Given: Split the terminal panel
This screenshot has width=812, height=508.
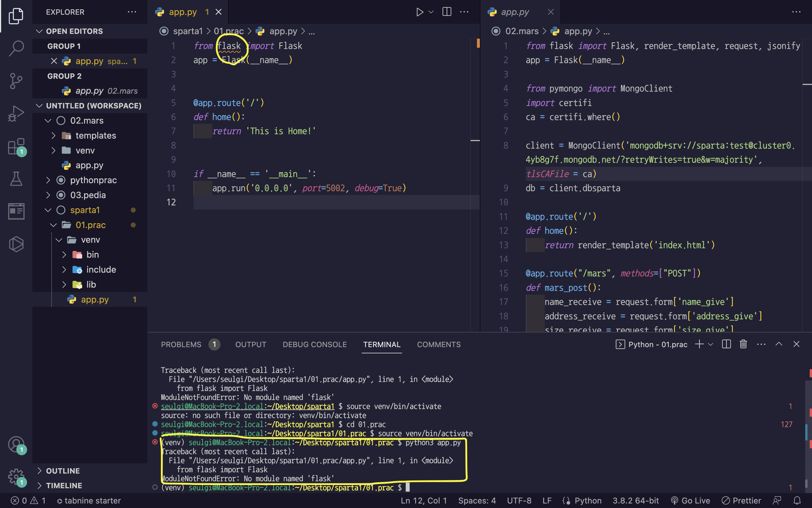Looking at the screenshot, I should tap(727, 344).
